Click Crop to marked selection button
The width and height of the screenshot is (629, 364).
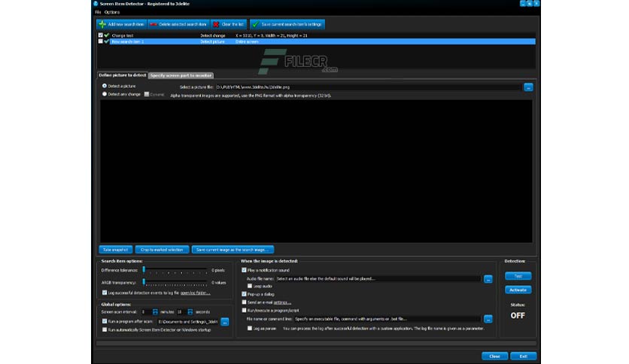[162, 250]
